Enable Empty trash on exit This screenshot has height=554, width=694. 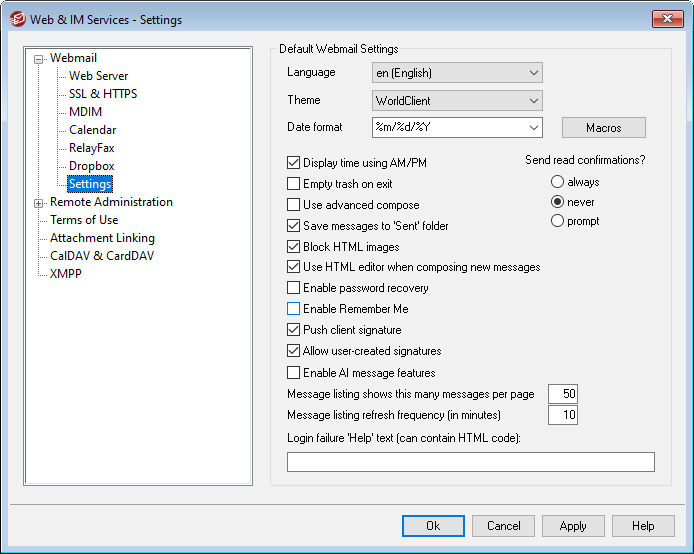(294, 184)
